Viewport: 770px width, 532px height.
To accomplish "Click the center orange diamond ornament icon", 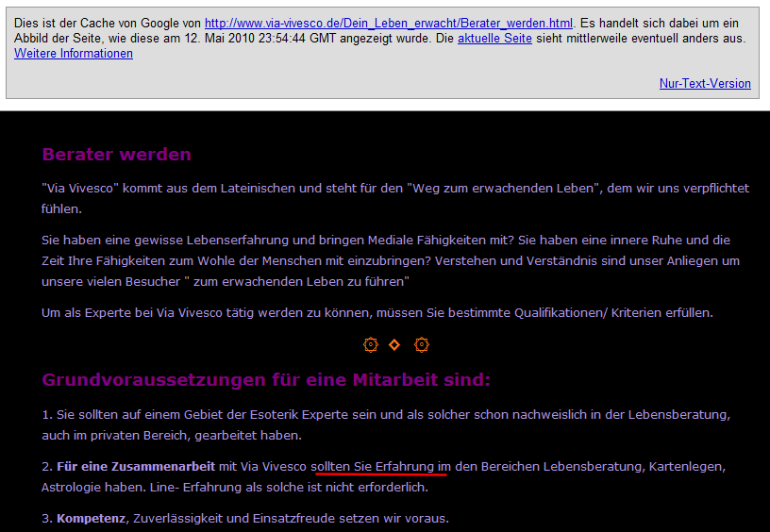I will point(394,345).
